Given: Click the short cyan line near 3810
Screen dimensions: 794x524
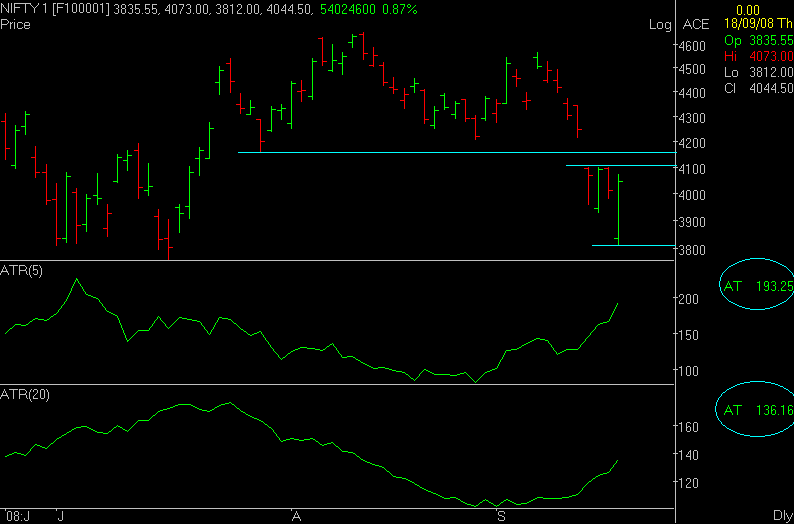Looking at the screenshot, I should [633, 246].
